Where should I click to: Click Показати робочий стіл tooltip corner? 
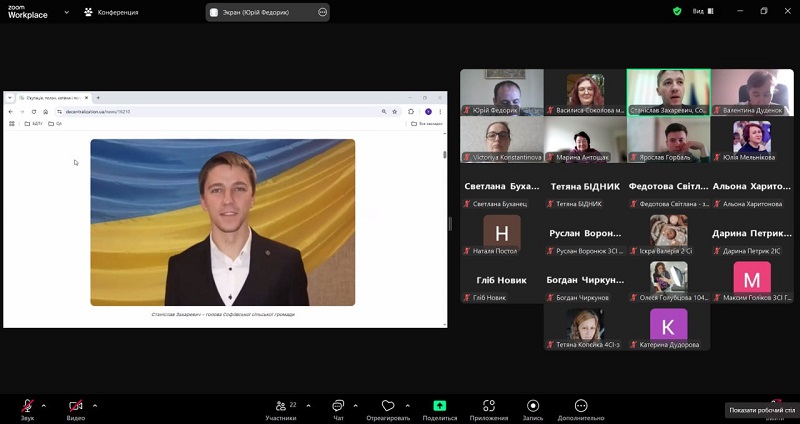(762, 410)
